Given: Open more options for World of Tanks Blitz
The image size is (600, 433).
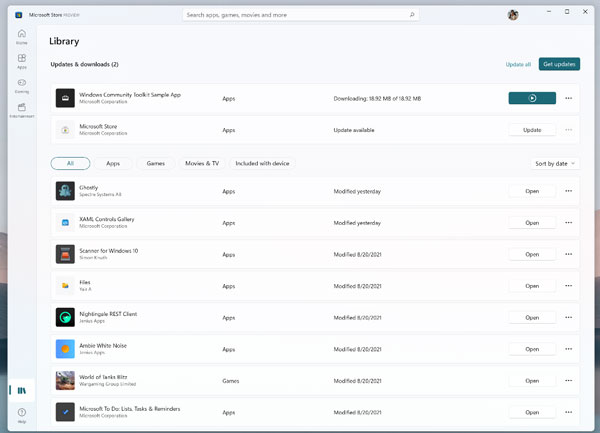Looking at the screenshot, I should click(569, 381).
